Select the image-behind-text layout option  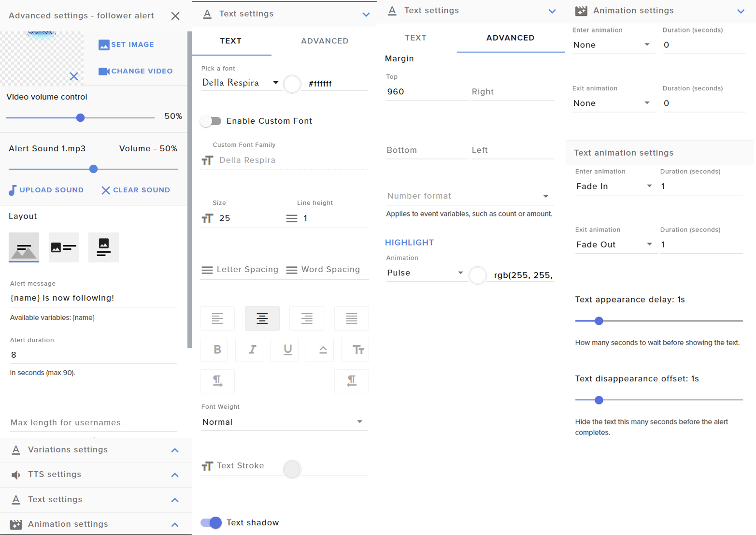tap(24, 247)
